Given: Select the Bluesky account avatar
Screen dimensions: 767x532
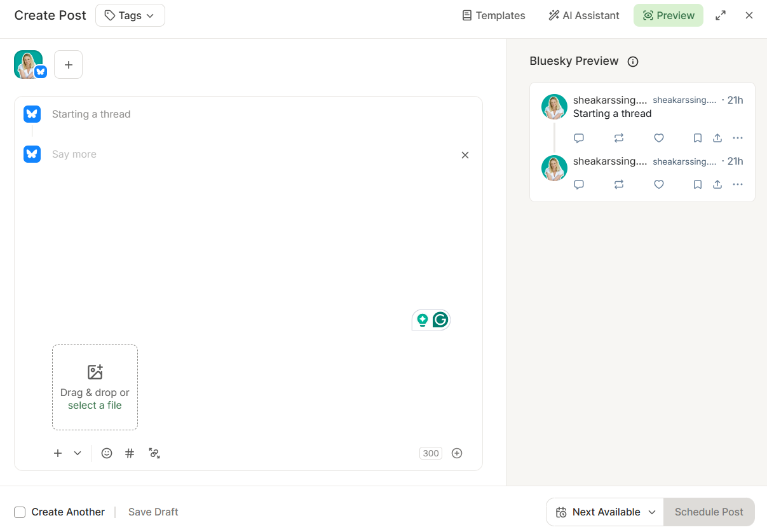Looking at the screenshot, I should click(x=29, y=64).
